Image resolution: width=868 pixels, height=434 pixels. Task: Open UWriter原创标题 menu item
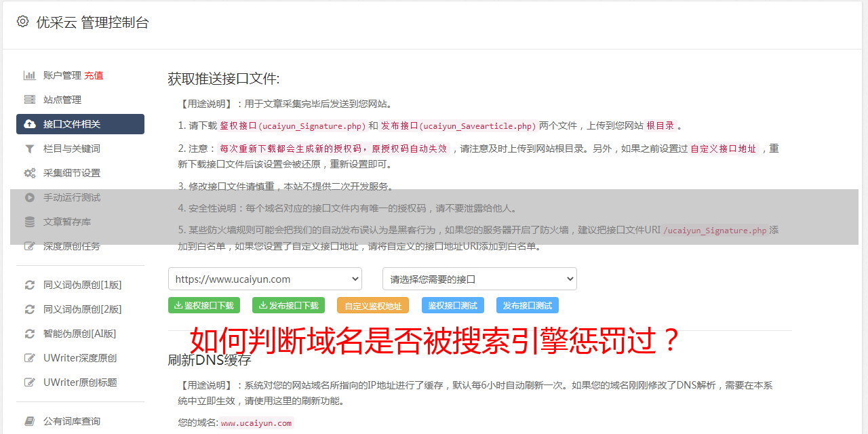click(x=80, y=382)
